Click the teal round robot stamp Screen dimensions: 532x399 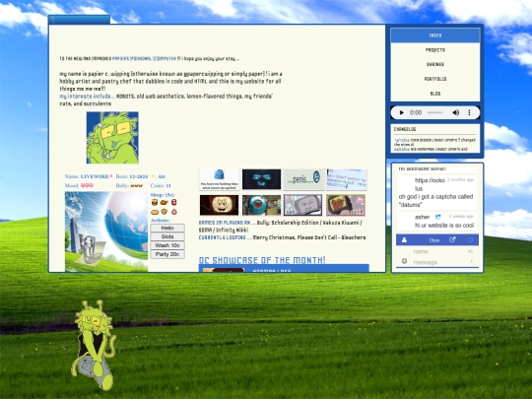click(x=261, y=205)
